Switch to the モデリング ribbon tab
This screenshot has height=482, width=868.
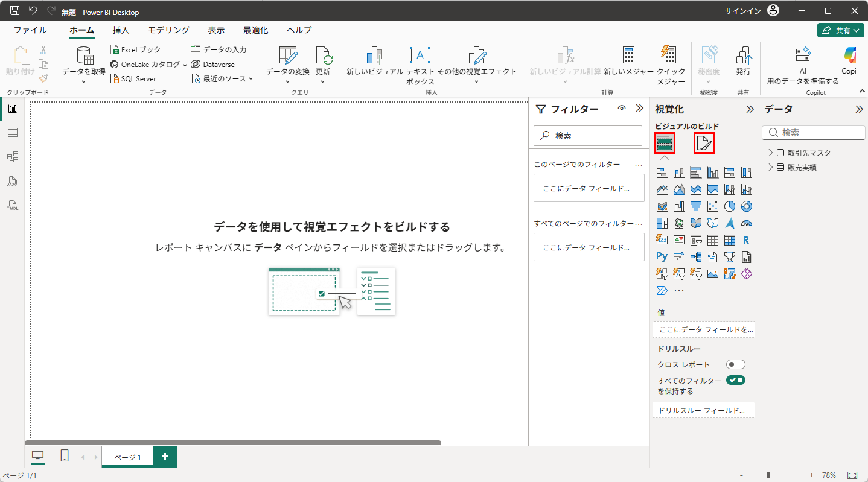tap(169, 30)
